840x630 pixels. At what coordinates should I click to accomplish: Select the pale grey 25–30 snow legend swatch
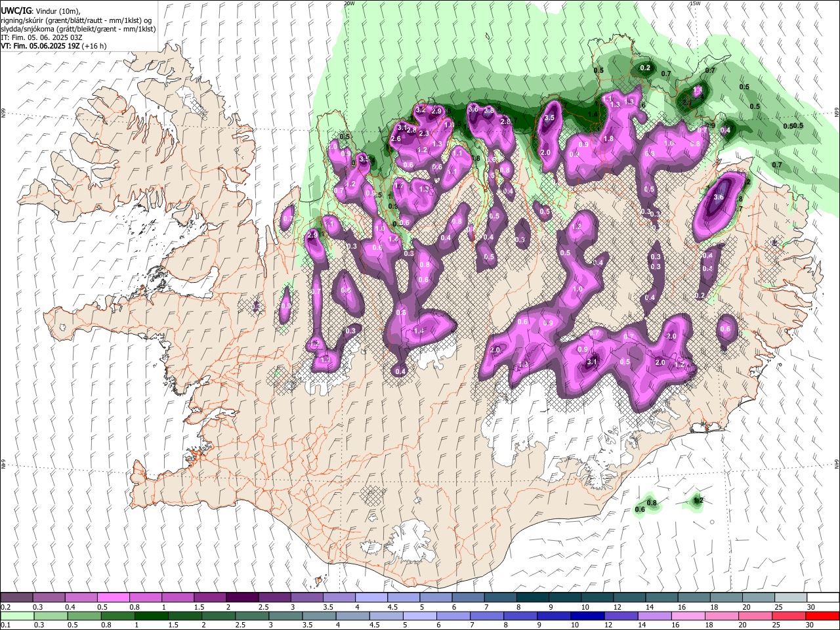point(790,598)
